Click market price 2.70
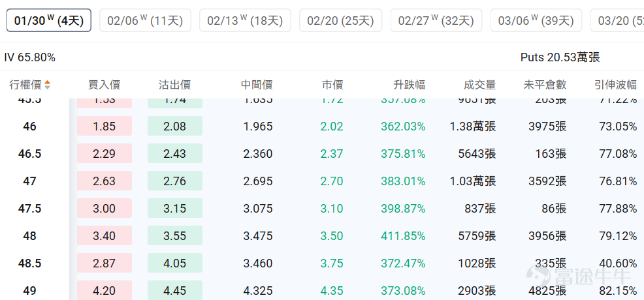This screenshot has width=644, height=300. coord(331,181)
